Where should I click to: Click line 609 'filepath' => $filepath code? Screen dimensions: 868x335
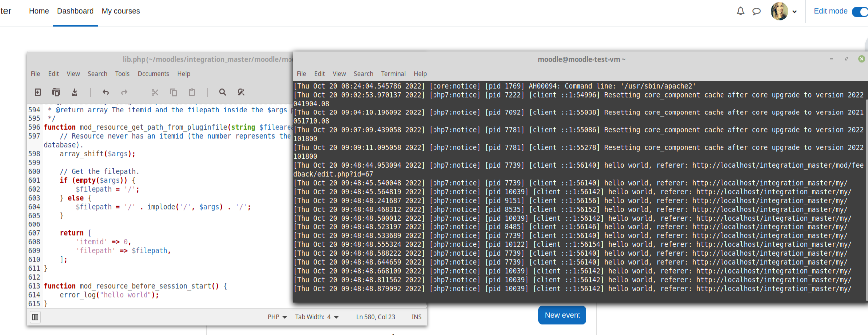124,251
